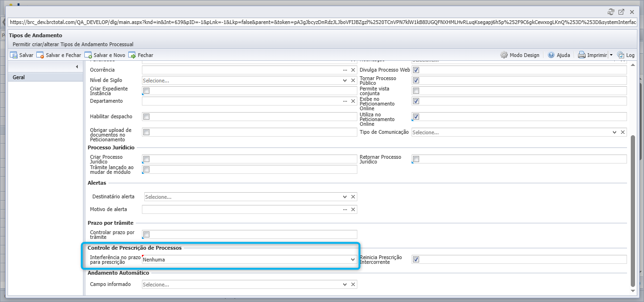The height and width of the screenshot is (302, 644).
Task: Open the Nível de Sigilo dropdown
Action: point(345,81)
